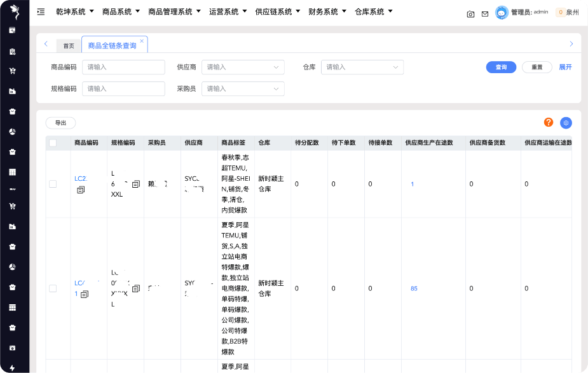Open the mail envelope icon

point(485,13)
